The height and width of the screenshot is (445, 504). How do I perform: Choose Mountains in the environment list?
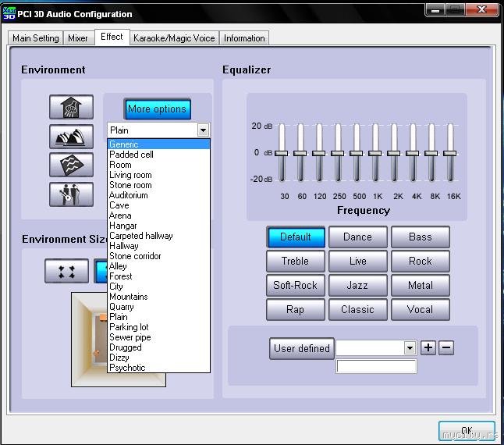(x=159, y=297)
